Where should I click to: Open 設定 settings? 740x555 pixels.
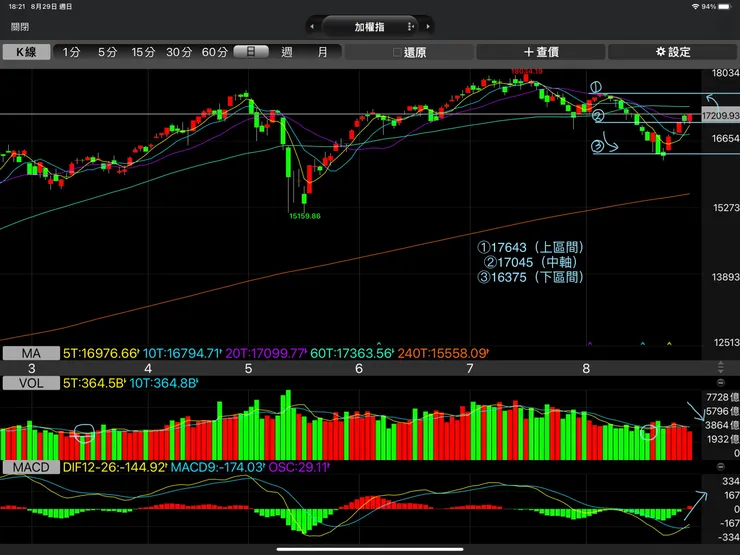tap(673, 52)
